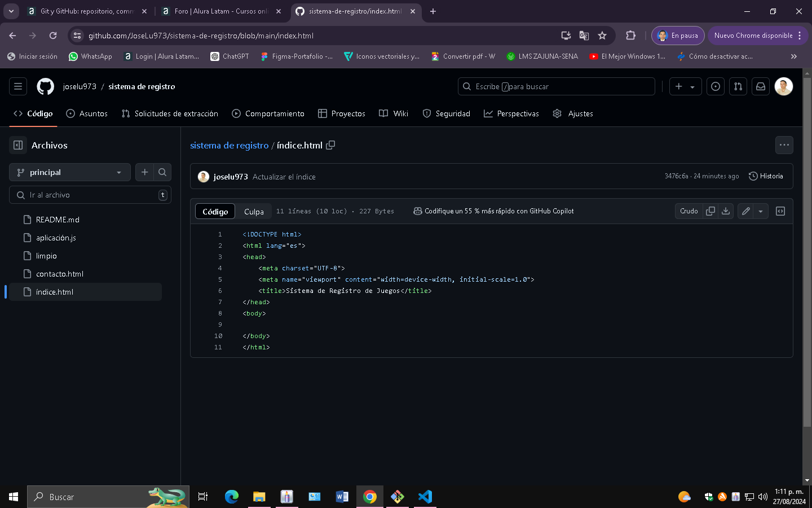Translate this page icon in address bar
Image resolution: width=812 pixels, height=508 pixels.
584,36
